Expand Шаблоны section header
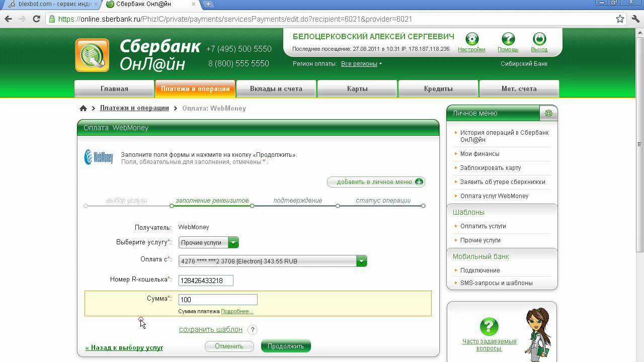 pos(468,212)
